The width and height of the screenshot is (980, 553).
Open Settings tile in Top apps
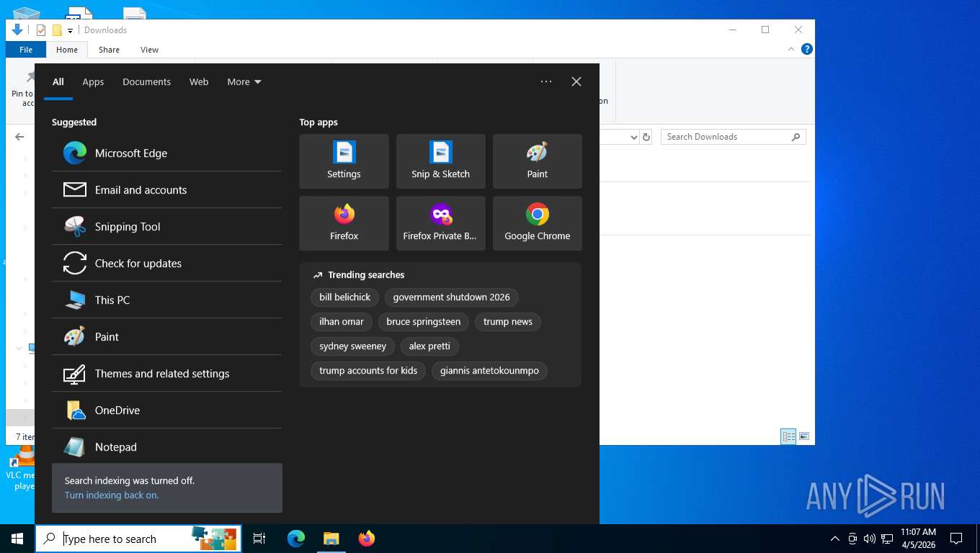pyautogui.click(x=344, y=161)
